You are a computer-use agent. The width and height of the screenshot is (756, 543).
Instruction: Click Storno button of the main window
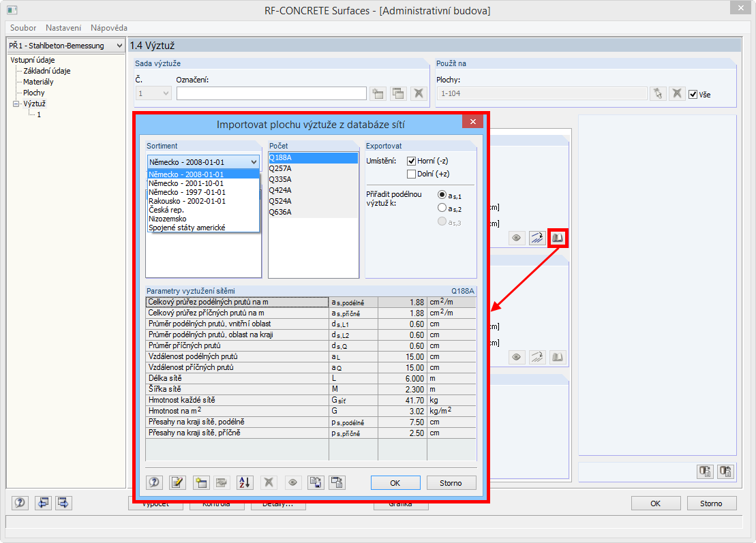coord(711,503)
